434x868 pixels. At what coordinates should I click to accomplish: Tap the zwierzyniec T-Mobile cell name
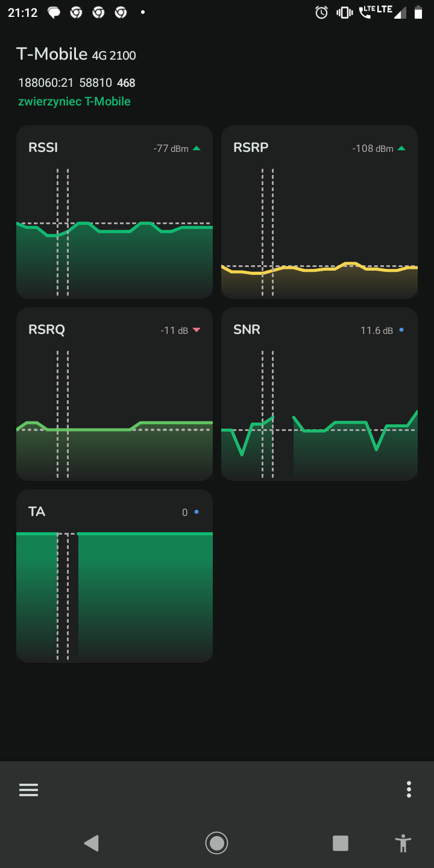(x=74, y=101)
